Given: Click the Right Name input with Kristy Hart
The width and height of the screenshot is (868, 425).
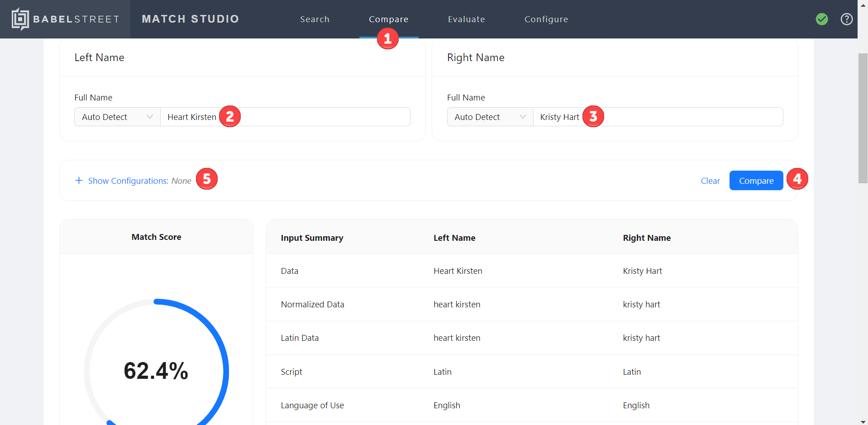Looking at the screenshot, I should click(x=658, y=117).
